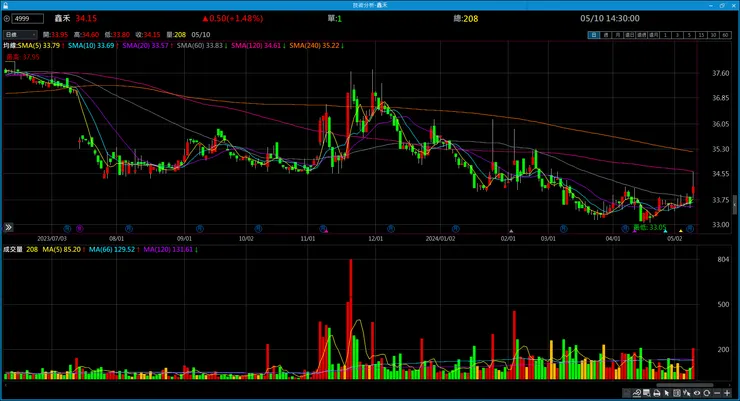Click the grid layout icon in bottom toolbar
The width and height of the screenshot is (740, 401).
(677, 393)
